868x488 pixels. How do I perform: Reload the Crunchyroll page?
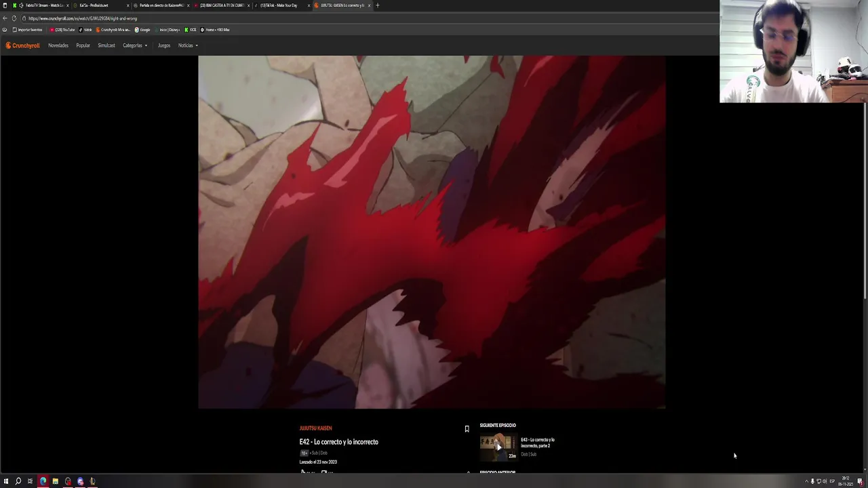[14, 18]
